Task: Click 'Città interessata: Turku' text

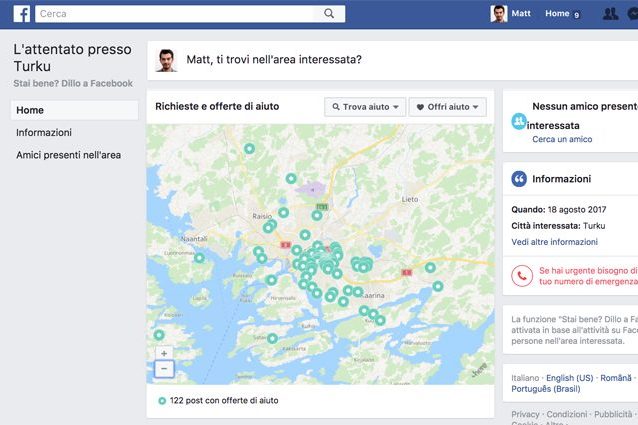Action: [x=558, y=226]
